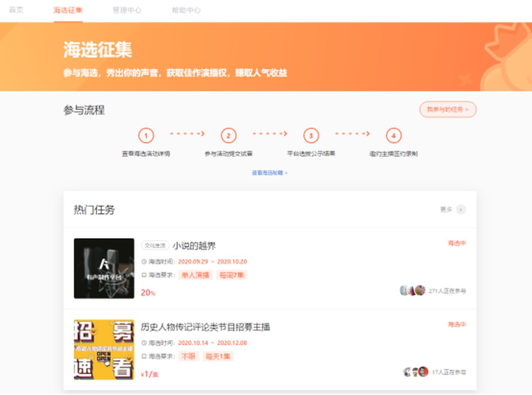Click the 海选中 status label on the first task
Screen dimensions: 532x395
457,243
